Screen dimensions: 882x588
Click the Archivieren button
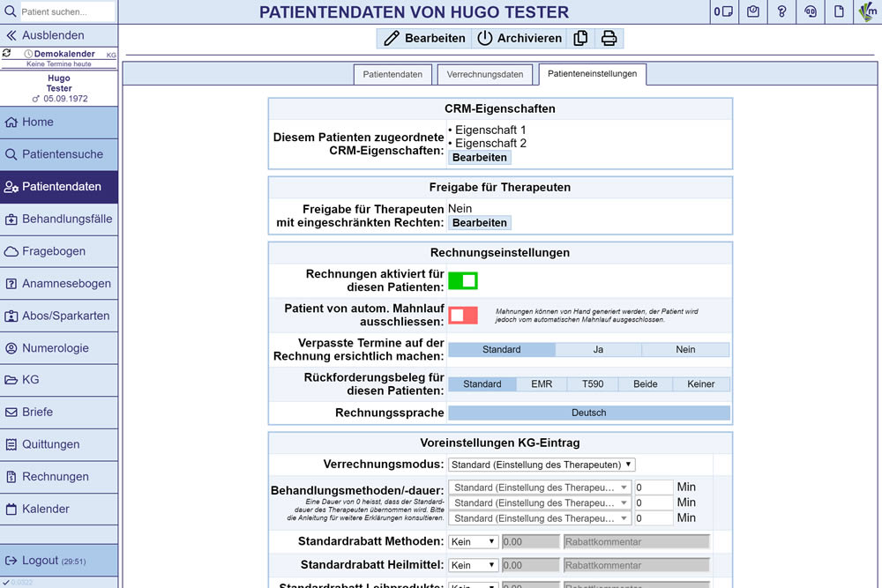(519, 38)
